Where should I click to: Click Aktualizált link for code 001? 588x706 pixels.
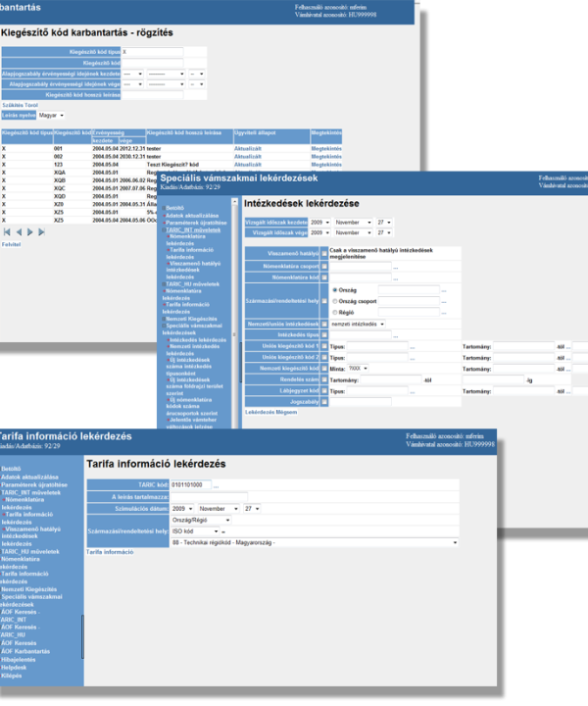[248, 149]
